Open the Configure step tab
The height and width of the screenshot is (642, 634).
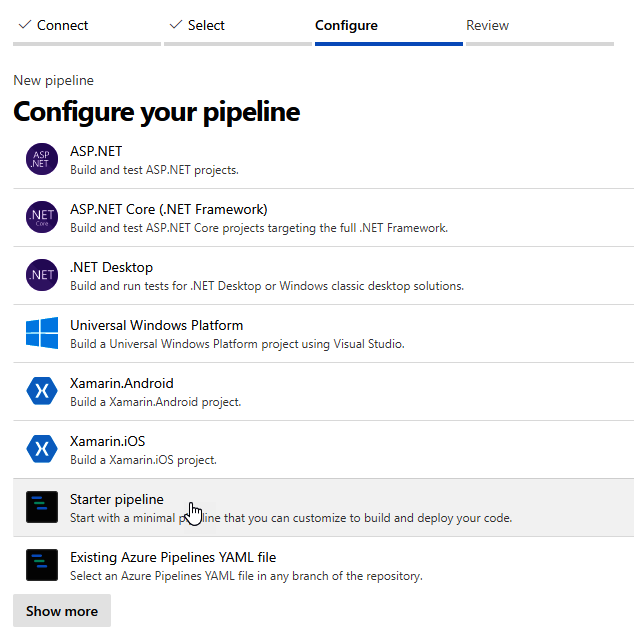point(346,25)
